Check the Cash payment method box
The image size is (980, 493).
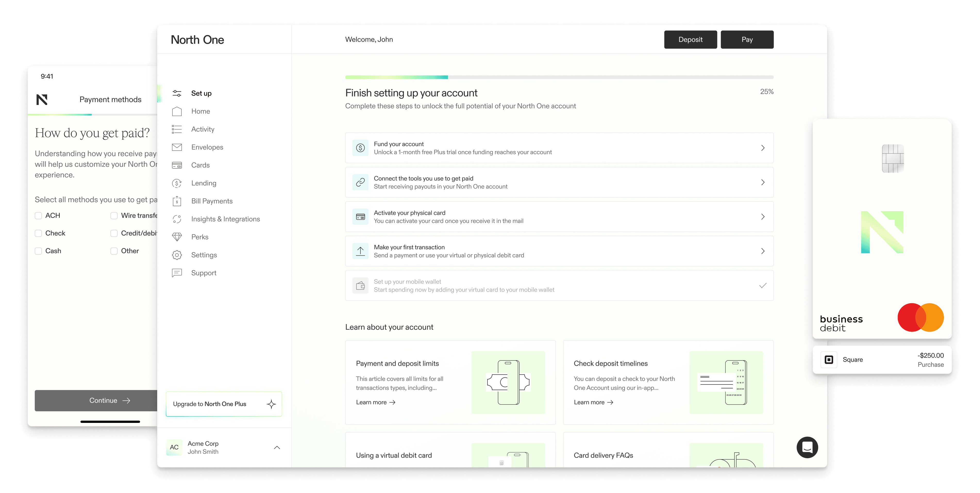point(38,251)
